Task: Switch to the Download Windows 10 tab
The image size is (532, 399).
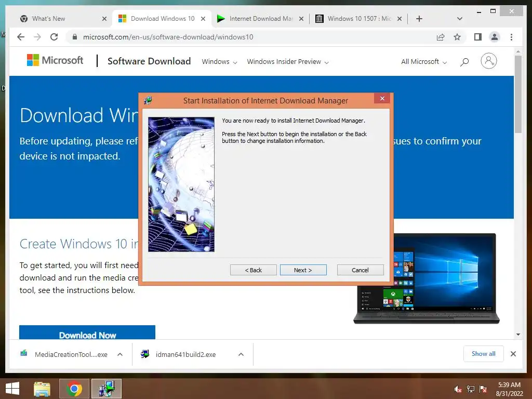Action: point(163,19)
